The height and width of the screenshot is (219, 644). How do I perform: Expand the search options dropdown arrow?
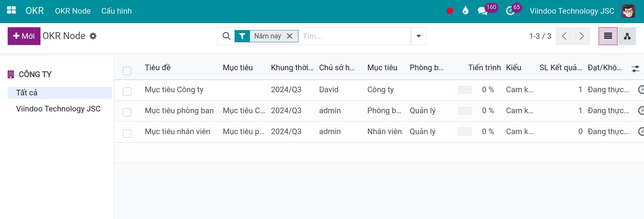419,36
